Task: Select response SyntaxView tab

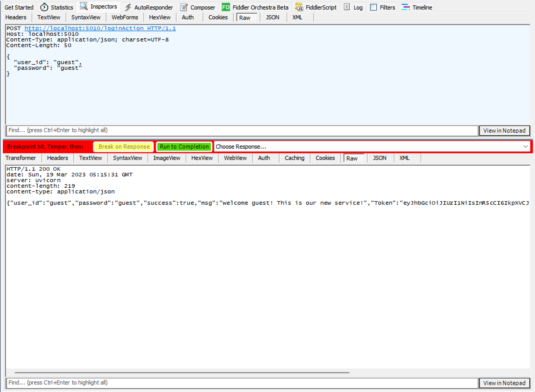Action: (x=128, y=158)
